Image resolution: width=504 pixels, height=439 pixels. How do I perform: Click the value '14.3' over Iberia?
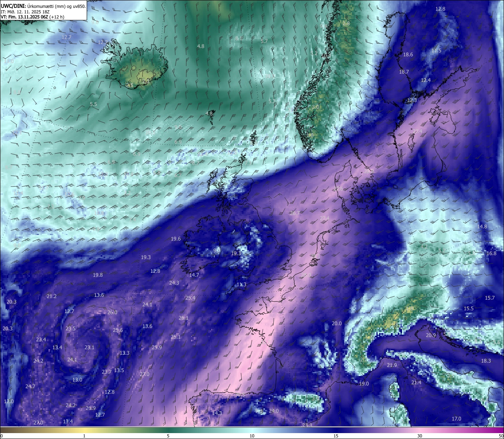tap(217, 413)
